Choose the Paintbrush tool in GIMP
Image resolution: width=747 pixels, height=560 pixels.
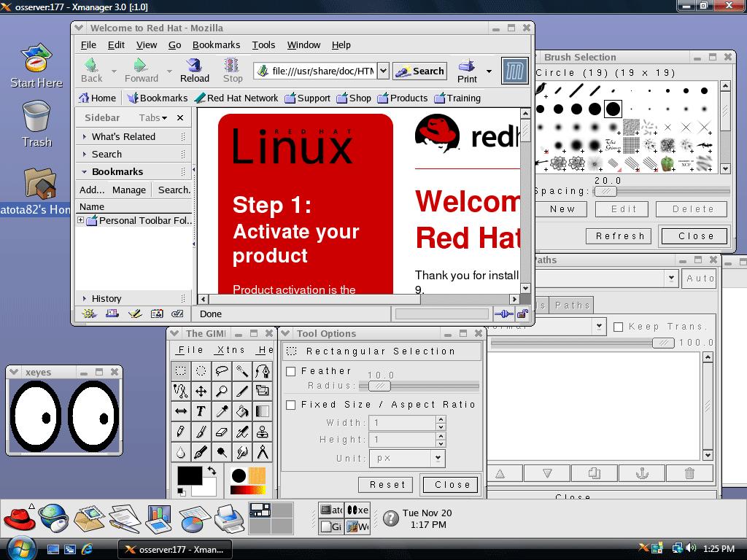pos(201,432)
